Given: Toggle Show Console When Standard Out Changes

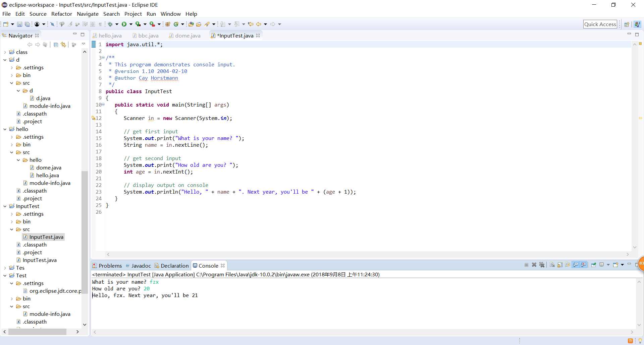Looking at the screenshot, I should [x=576, y=265].
